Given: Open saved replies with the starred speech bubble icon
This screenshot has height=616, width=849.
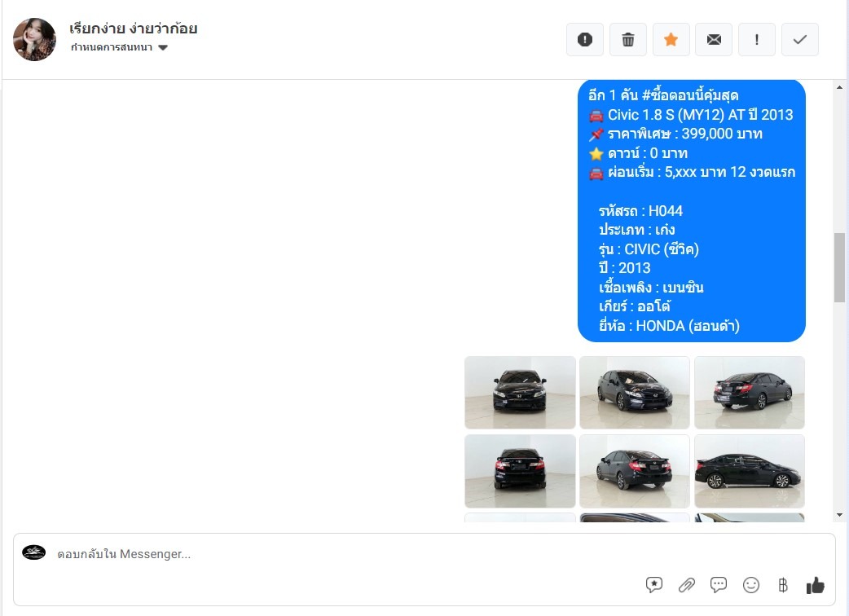Looking at the screenshot, I should pos(654,584).
